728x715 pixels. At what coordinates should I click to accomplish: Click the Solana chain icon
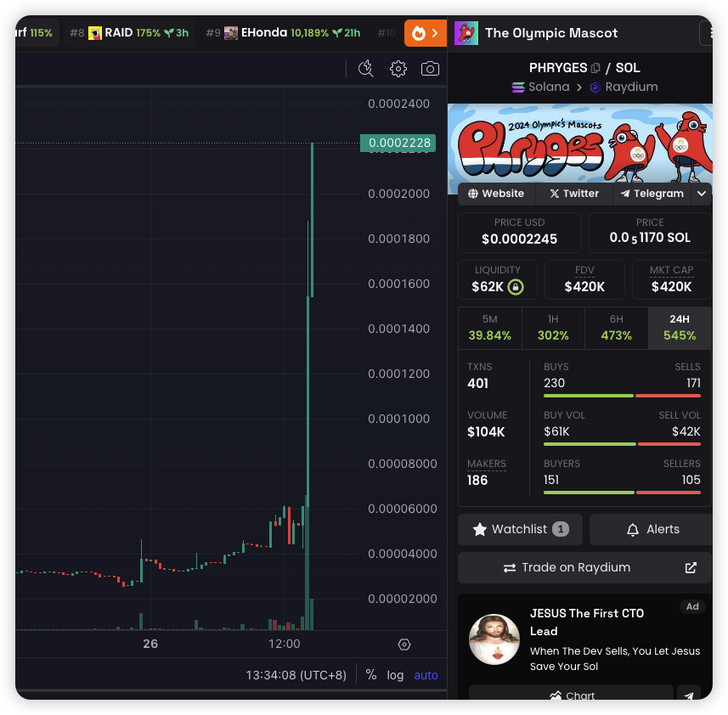(x=517, y=87)
